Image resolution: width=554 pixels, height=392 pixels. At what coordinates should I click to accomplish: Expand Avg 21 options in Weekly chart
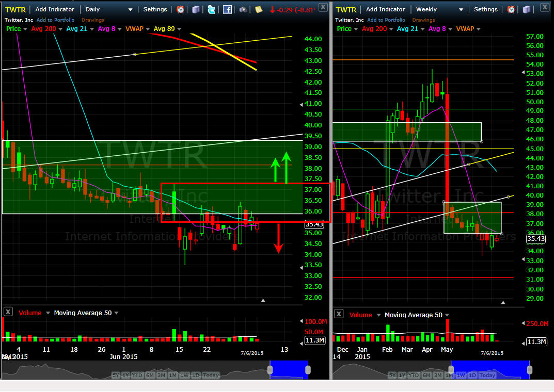point(422,29)
